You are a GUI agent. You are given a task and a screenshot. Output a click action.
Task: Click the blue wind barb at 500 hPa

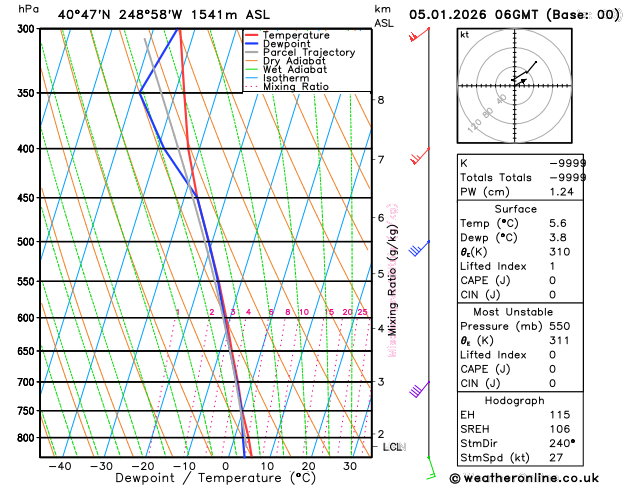[x=419, y=248]
